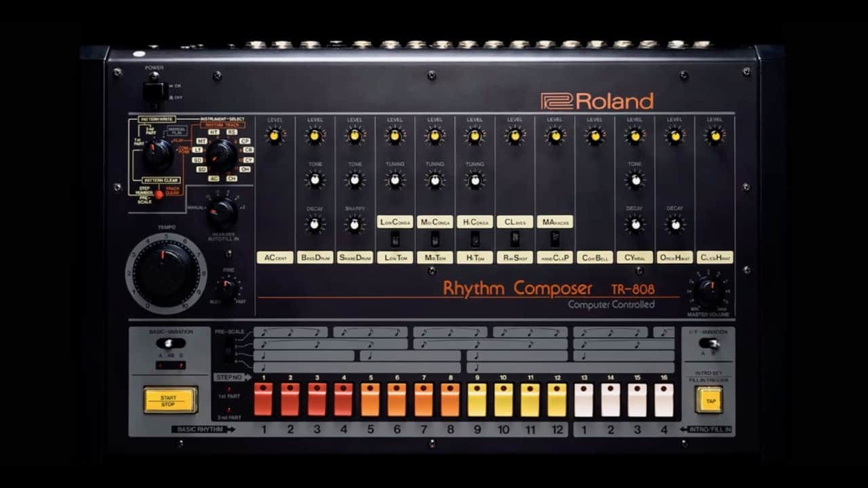Viewport: 868px width, 488px height.
Task: Click the Hi Tom TUNING knob
Action: [475, 180]
